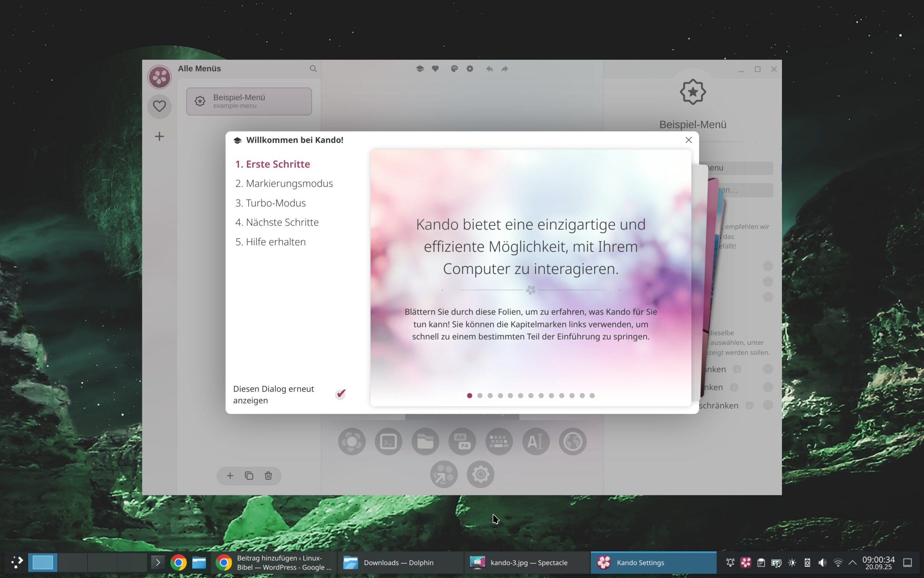Image resolution: width=924 pixels, height=578 pixels.
Task: Switch to kando-3.jpg — Spectacle taskbar entry
Action: click(527, 562)
